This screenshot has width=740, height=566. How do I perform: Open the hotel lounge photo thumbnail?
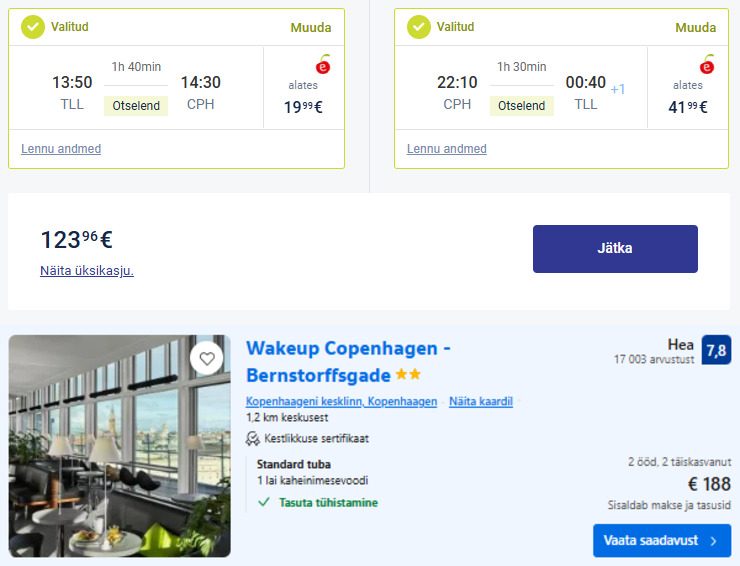pyautogui.click(x=119, y=446)
